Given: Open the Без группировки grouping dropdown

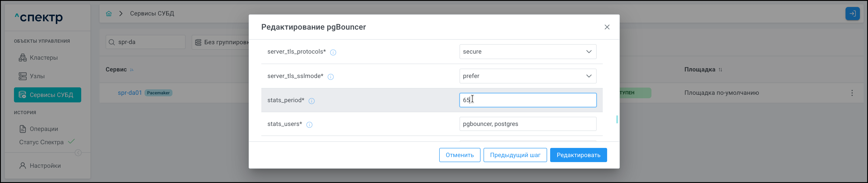Looking at the screenshot, I should pyautogui.click(x=221, y=42).
